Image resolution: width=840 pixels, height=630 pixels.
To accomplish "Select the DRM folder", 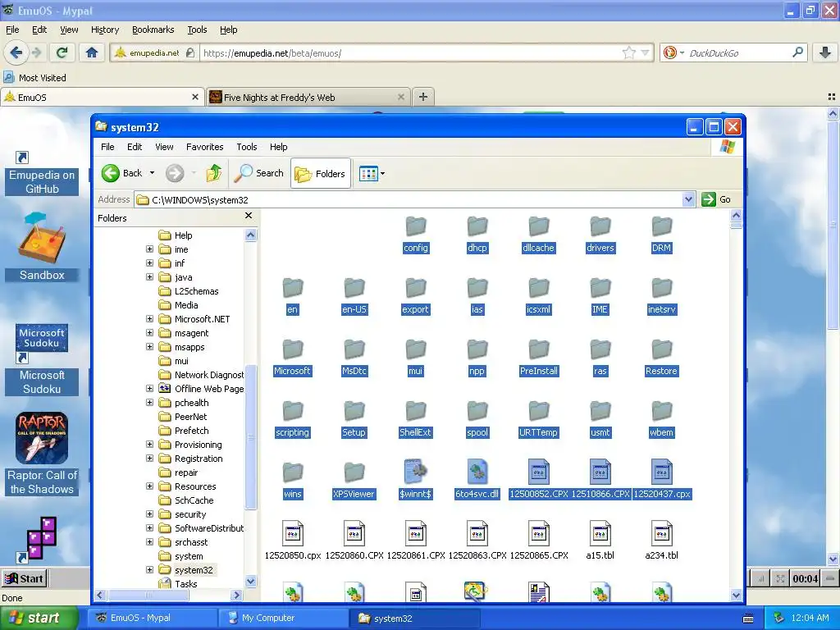I will (x=662, y=235).
